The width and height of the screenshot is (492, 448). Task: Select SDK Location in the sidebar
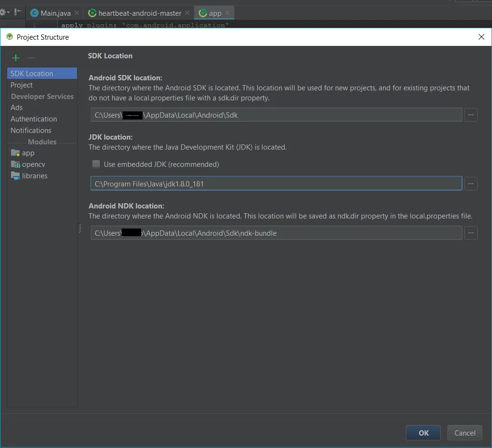click(42, 73)
